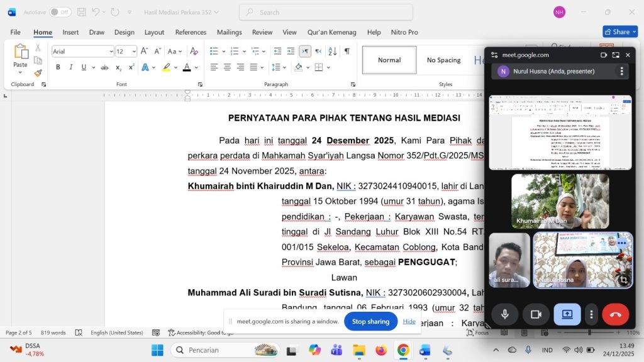The height and width of the screenshot is (362, 644).
Task: Click the Format Painter brush icon
Action: 38,73
